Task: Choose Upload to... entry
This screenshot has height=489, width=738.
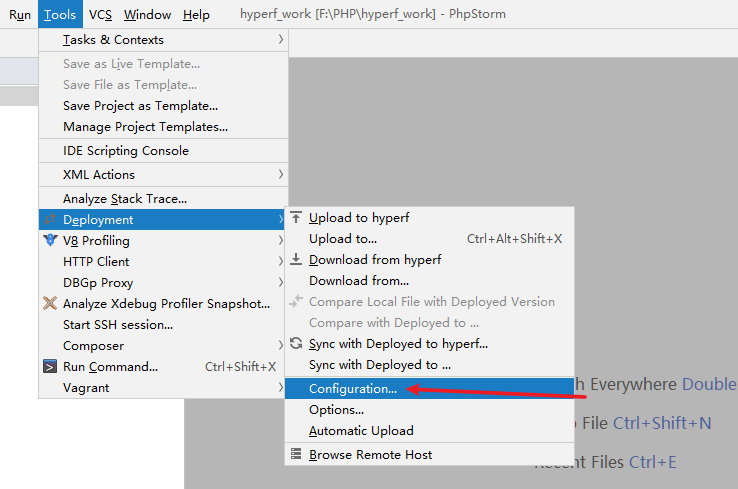Action: point(429,239)
